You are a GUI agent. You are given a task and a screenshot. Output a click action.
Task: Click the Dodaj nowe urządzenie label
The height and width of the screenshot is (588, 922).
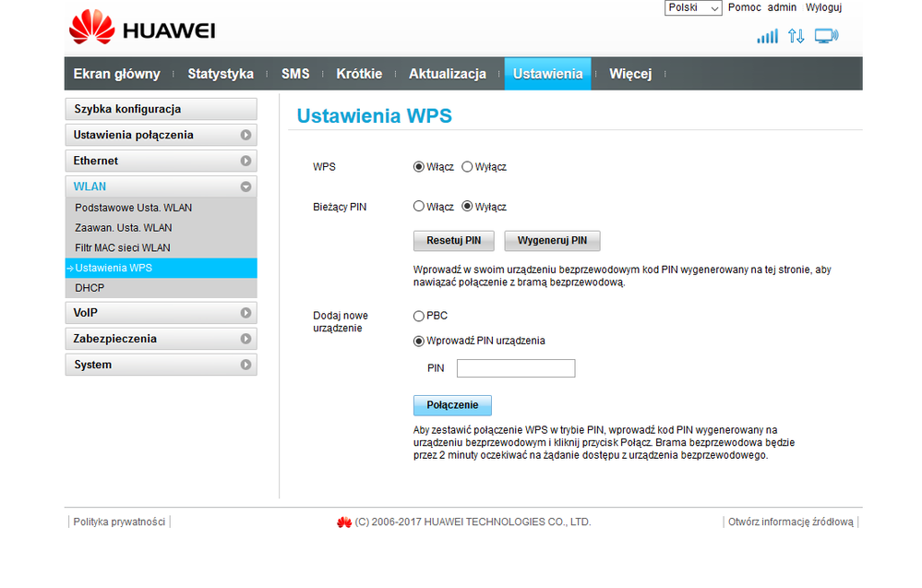pyautogui.click(x=341, y=322)
